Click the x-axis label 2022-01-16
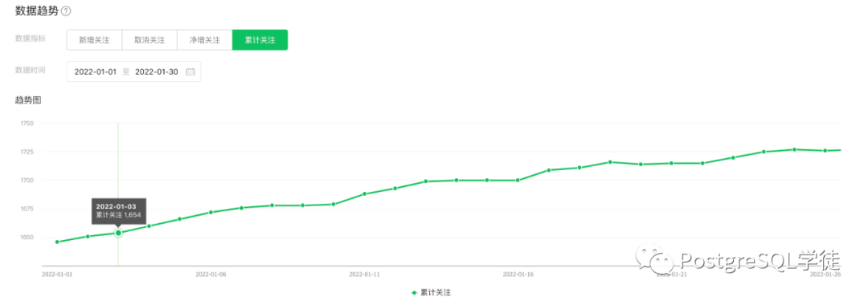Image resolution: width=868 pixels, height=301 pixels. point(518,274)
